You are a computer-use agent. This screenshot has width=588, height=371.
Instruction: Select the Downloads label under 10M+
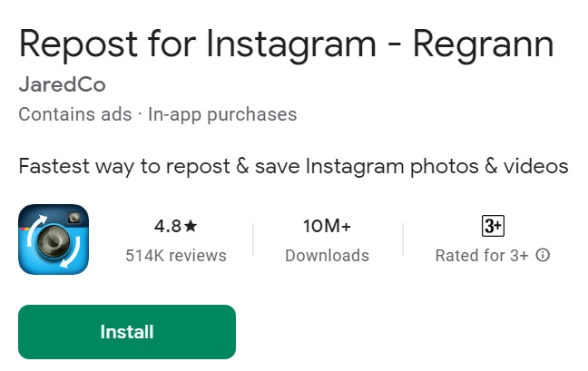[327, 256]
